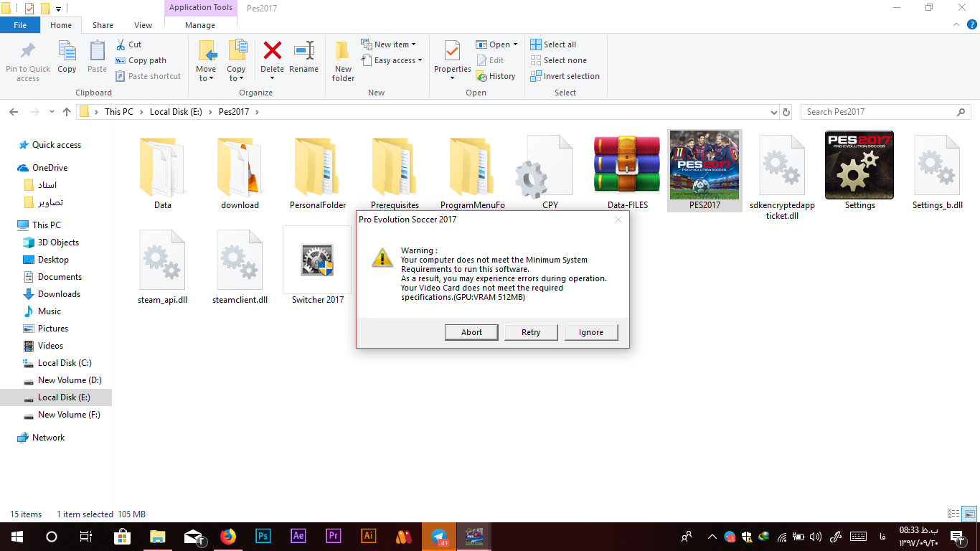
Task: Open address bar history dropdown
Action: [773, 113]
